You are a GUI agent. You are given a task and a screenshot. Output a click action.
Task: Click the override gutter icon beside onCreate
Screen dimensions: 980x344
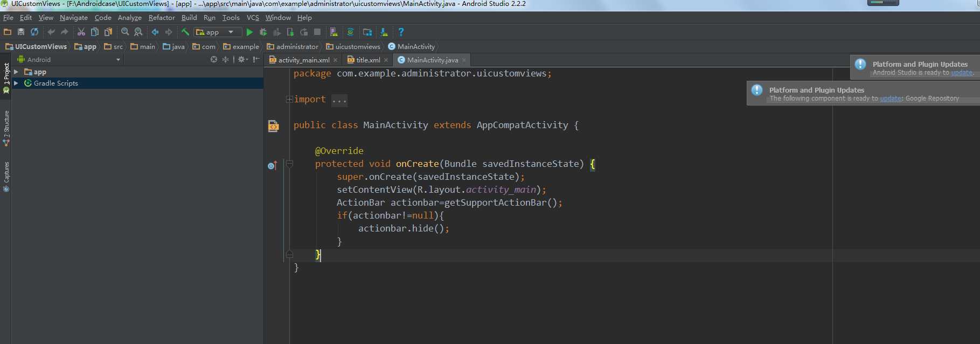coord(273,165)
